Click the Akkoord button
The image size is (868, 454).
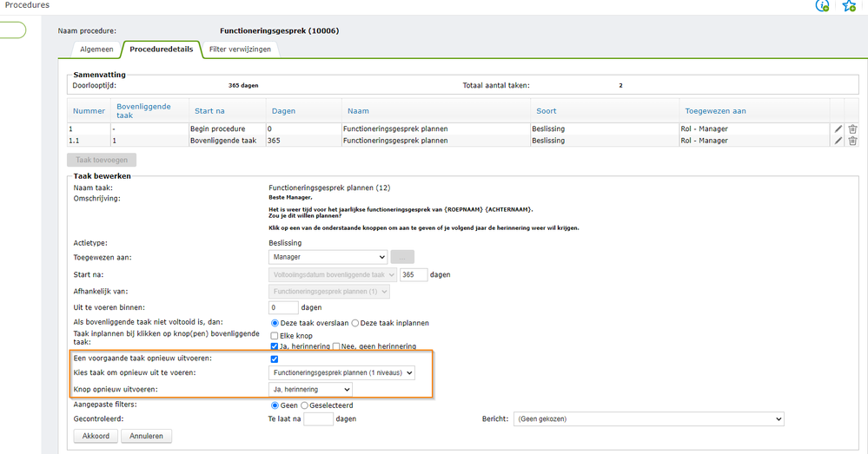95,436
